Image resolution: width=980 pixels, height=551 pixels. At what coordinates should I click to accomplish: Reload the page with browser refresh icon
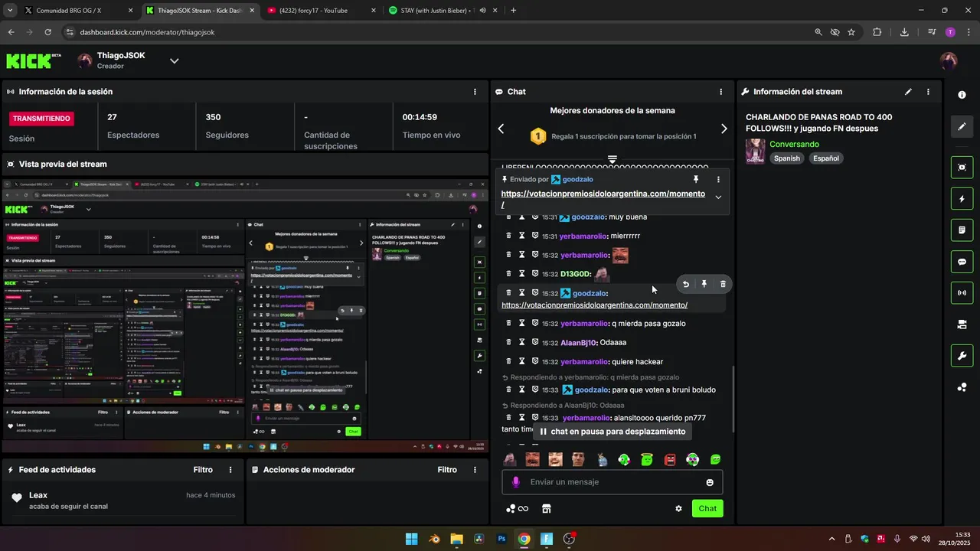[x=47, y=32]
